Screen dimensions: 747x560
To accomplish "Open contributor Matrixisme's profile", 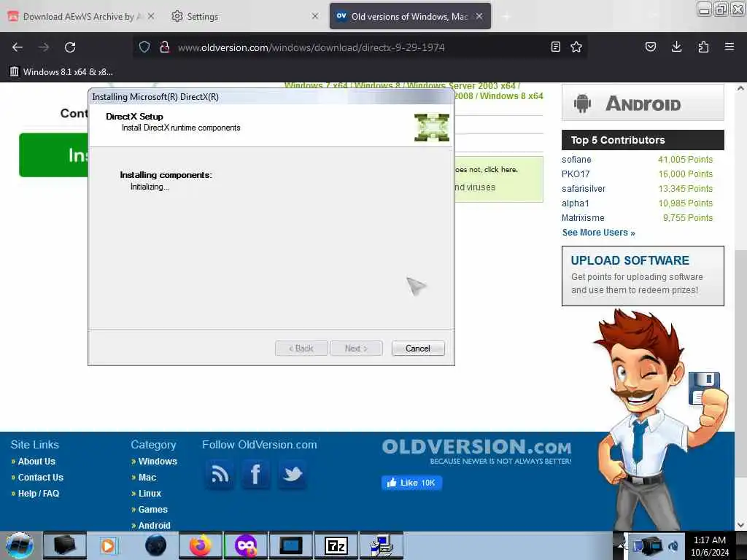I will point(583,217).
